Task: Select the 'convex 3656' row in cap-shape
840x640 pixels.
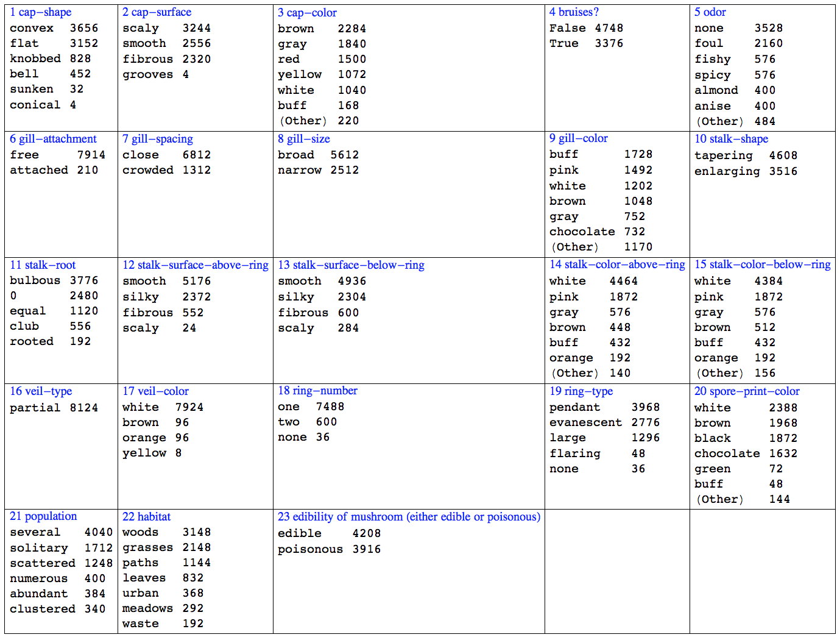Action: coord(54,28)
